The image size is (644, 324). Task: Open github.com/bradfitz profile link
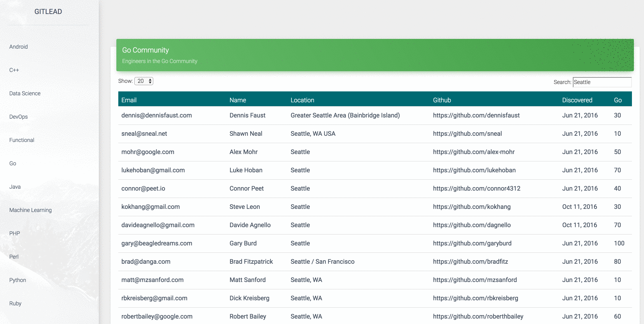click(x=470, y=262)
